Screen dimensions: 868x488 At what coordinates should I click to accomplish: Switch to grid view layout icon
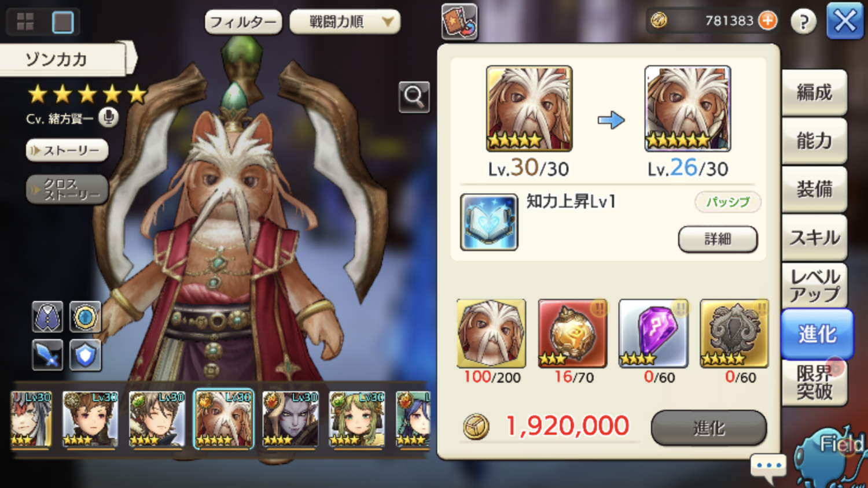click(x=25, y=22)
